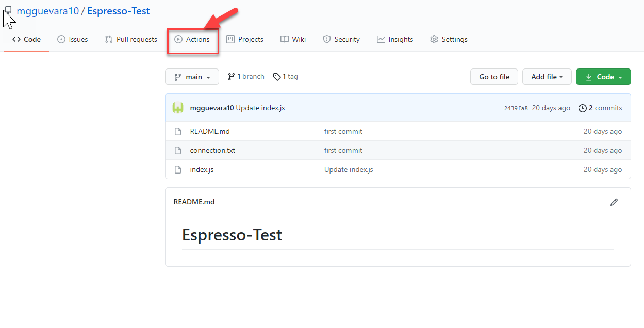Click 20 days ago in commit bar
This screenshot has height=328, width=644.
click(551, 108)
